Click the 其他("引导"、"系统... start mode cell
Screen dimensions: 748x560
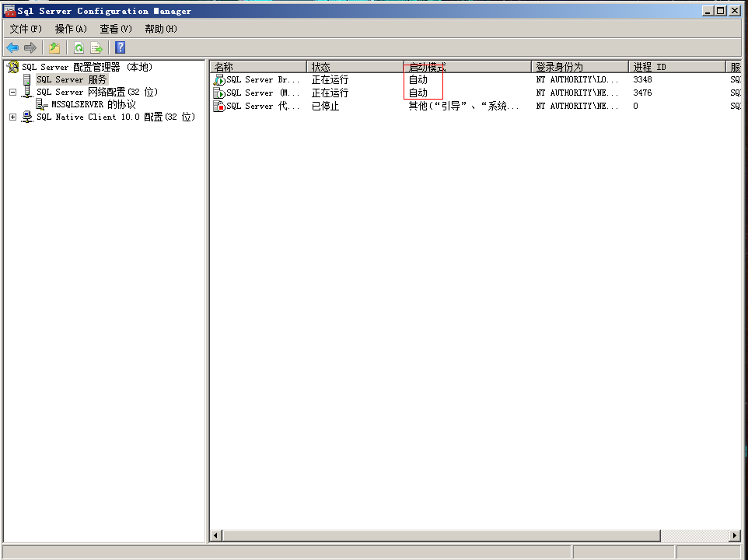coord(463,107)
